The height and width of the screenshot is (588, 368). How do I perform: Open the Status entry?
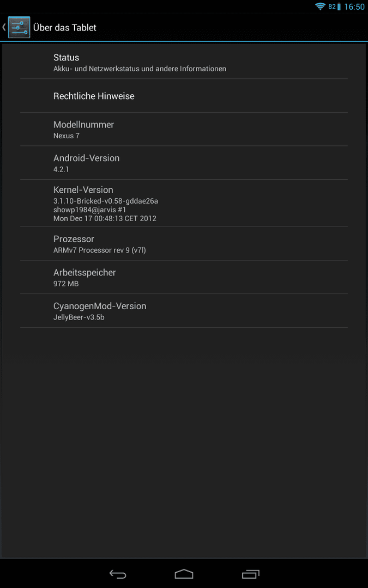click(x=184, y=62)
